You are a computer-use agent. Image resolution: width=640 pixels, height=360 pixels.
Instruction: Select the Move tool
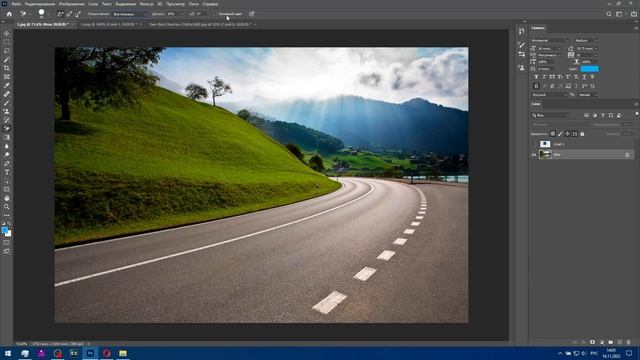[x=7, y=33]
